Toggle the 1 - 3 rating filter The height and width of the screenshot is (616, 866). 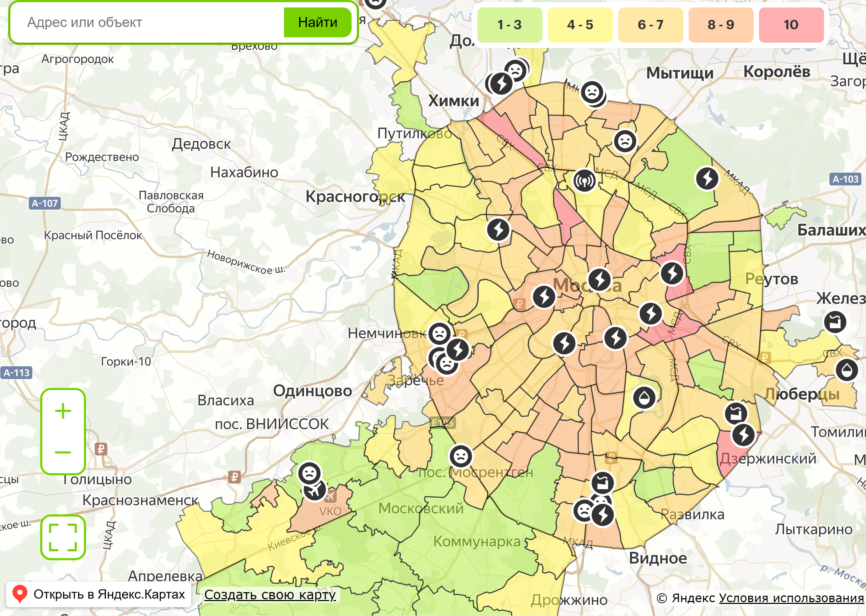tap(509, 25)
